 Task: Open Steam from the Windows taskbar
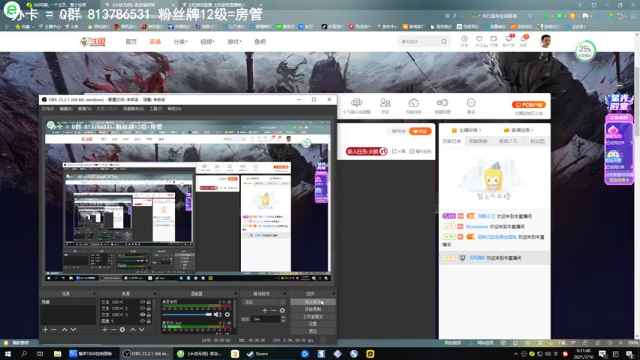(x=258, y=354)
